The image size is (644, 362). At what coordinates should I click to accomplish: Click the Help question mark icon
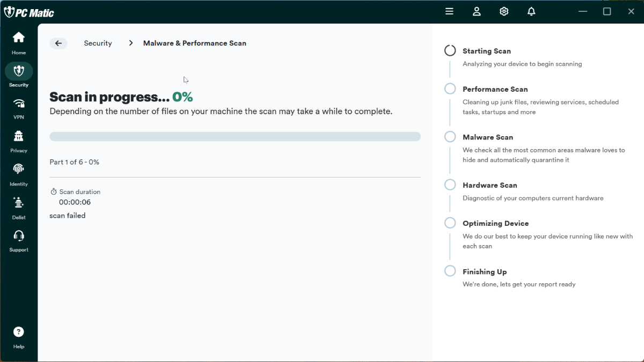point(19,332)
